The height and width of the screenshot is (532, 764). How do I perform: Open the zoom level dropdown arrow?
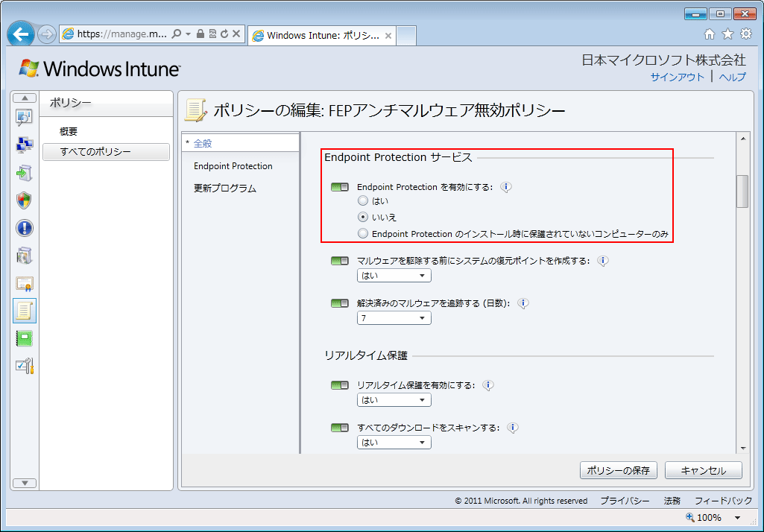coord(738,518)
